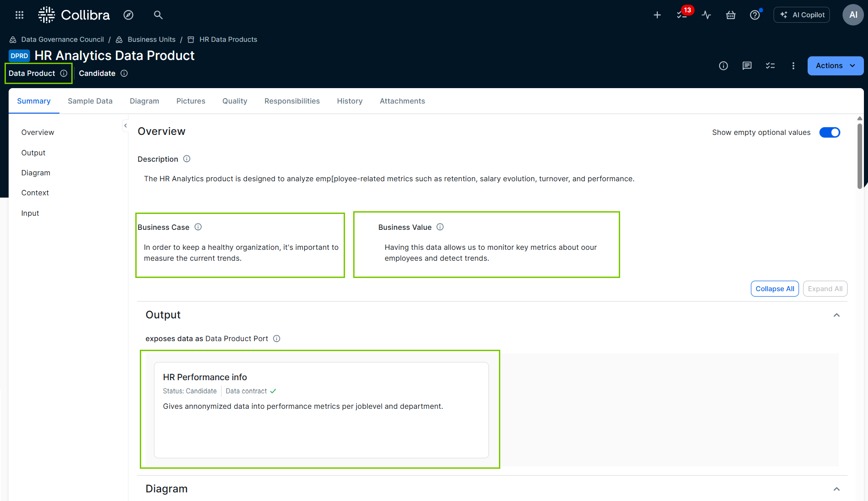
Task: Open the apps grid menu
Action: pyautogui.click(x=19, y=15)
